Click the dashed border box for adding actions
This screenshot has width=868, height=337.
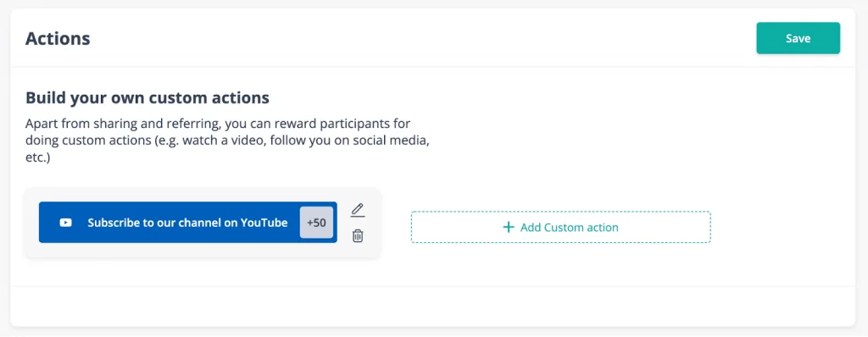click(x=561, y=228)
